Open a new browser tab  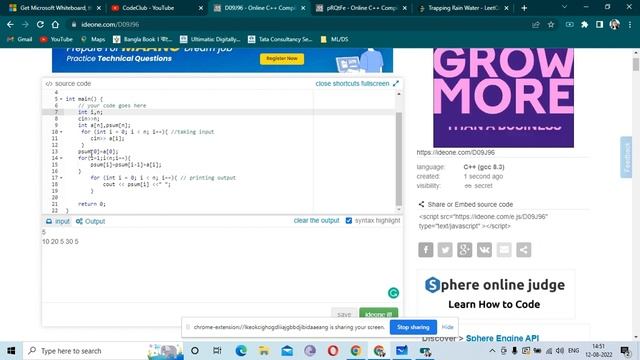(524, 8)
